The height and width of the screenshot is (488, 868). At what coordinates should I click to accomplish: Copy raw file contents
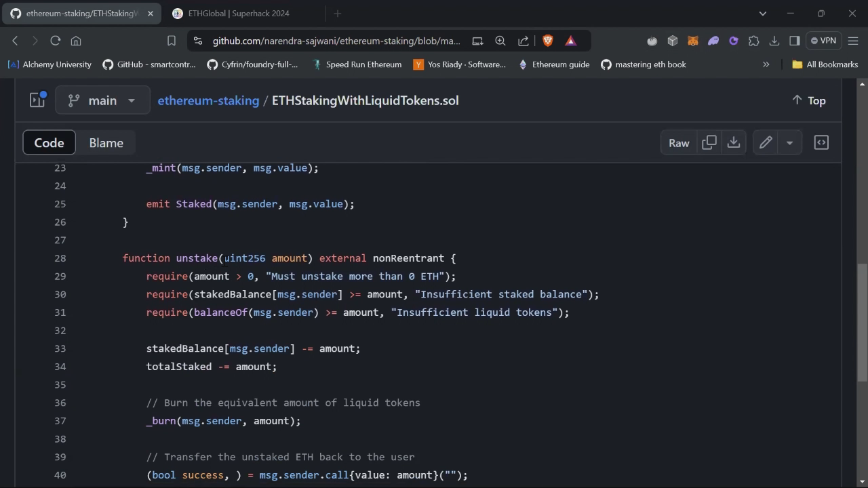point(709,143)
